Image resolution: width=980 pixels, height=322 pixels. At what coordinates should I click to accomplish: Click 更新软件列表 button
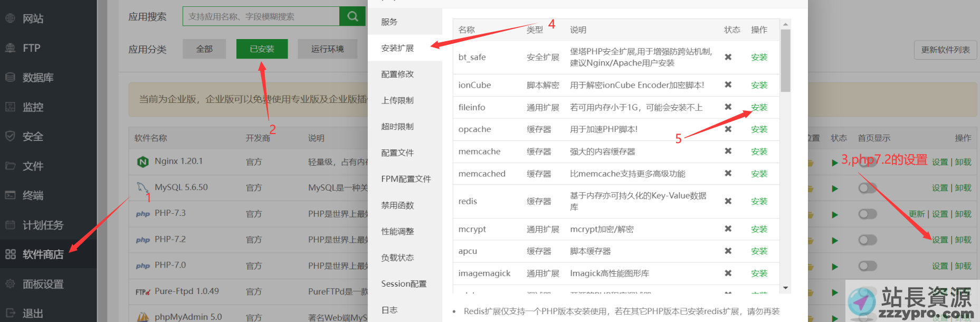946,50
